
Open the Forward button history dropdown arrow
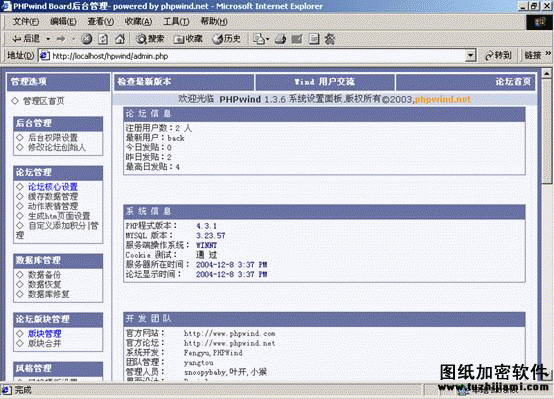73,39
